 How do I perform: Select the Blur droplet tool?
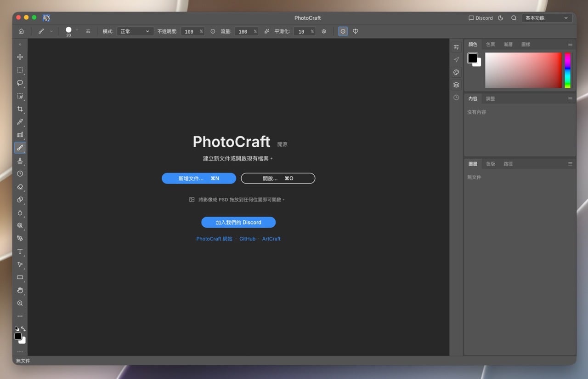pyautogui.click(x=20, y=213)
